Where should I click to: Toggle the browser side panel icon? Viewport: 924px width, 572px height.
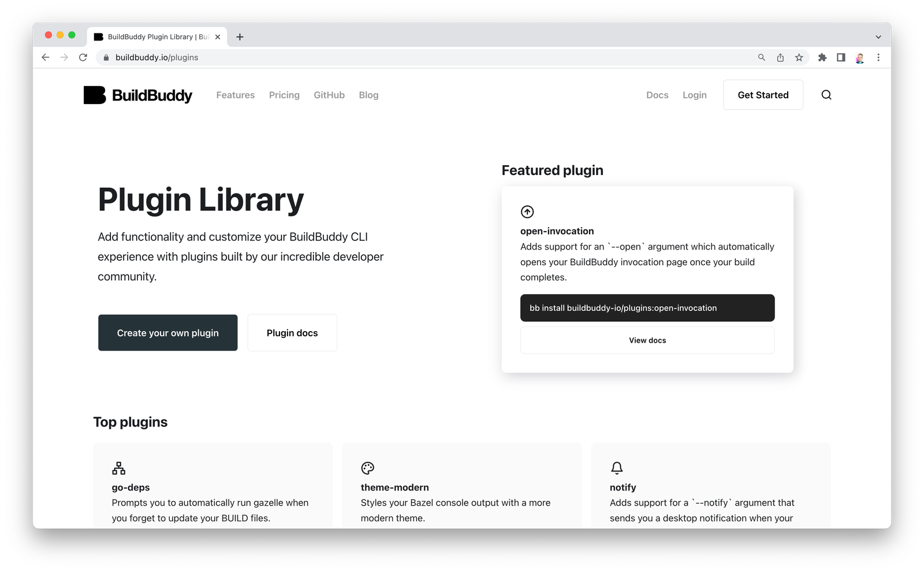coord(841,57)
